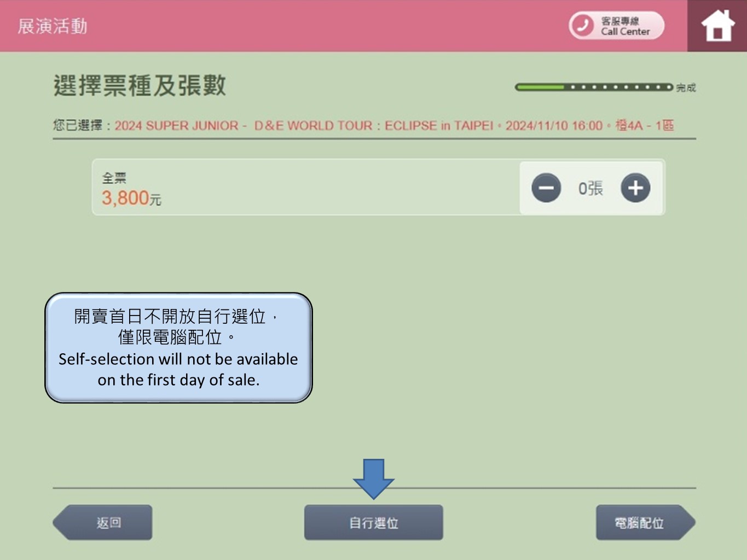This screenshot has width=747, height=560.
Task: Click the 展演活動 header title
Action: [x=53, y=26]
